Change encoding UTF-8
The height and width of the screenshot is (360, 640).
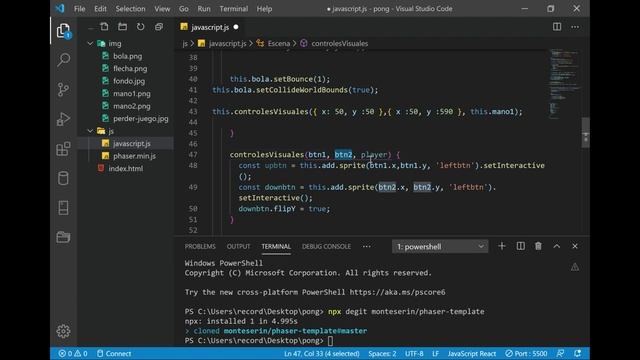coord(414,353)
